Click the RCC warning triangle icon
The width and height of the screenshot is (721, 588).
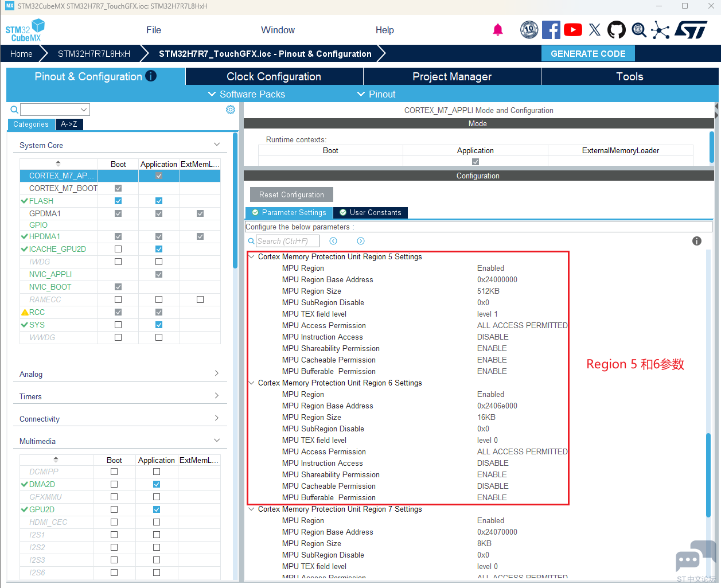click(25, 313)
